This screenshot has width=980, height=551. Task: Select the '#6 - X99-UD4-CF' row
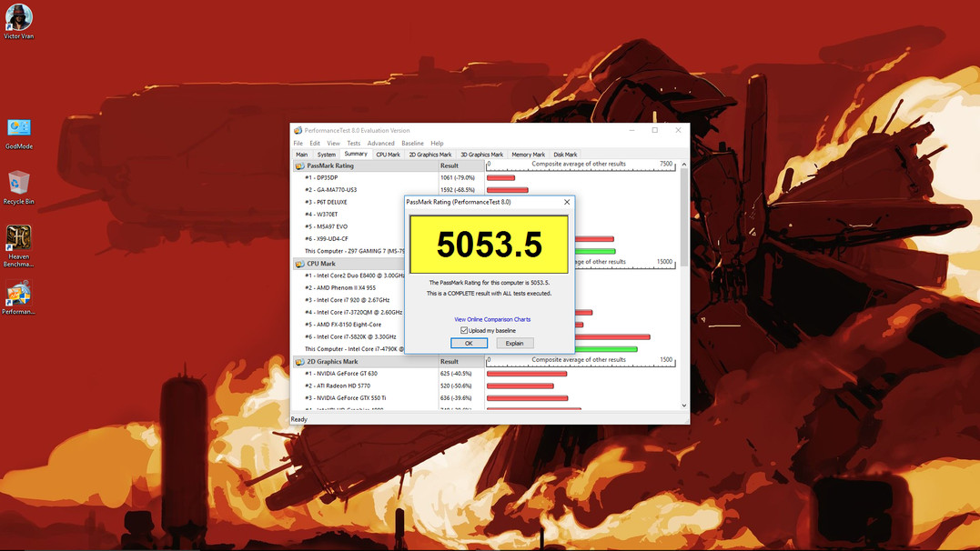click(x=349, y=238)
